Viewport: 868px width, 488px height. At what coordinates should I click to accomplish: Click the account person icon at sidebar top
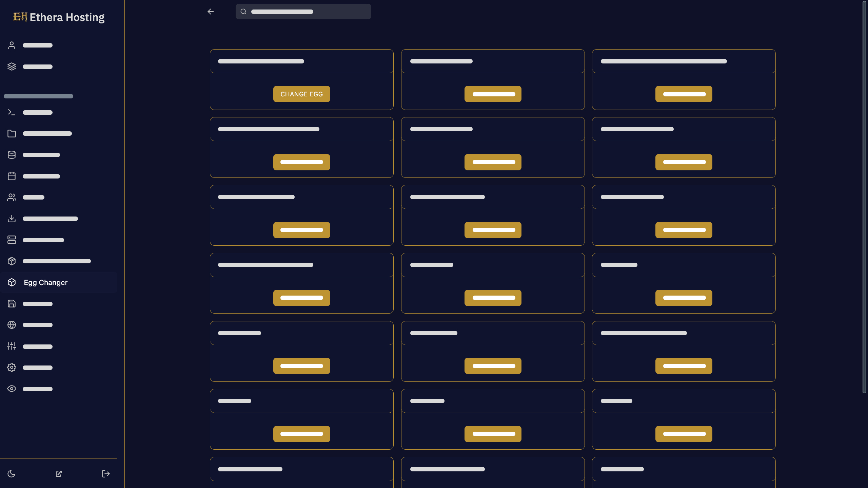(x=12, y=45)
